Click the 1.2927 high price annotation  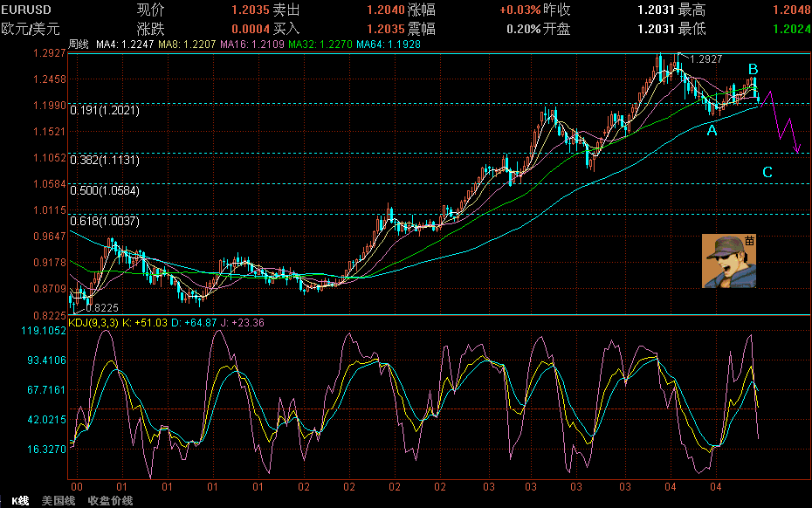(x=705, y=59)
